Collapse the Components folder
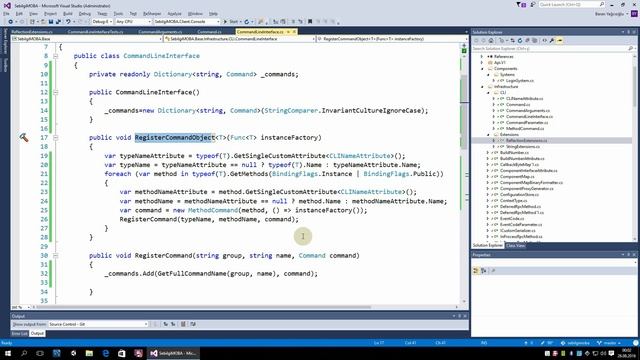640x360 pixels. tap(482, 69)
